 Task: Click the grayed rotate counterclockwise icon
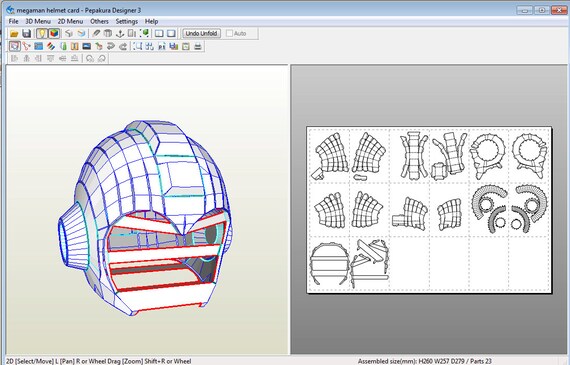pos(90,59)
